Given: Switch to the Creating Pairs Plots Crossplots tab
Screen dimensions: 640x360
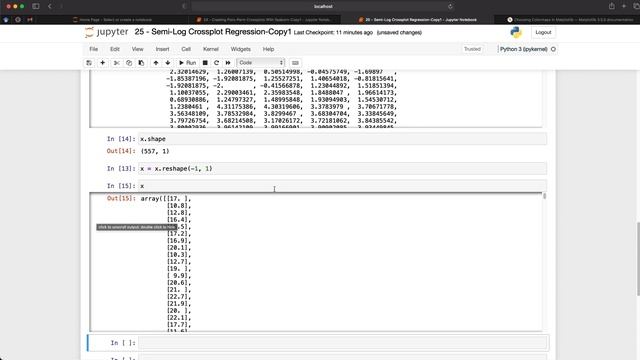Looking at the screenshot, I should coord(264,20).
